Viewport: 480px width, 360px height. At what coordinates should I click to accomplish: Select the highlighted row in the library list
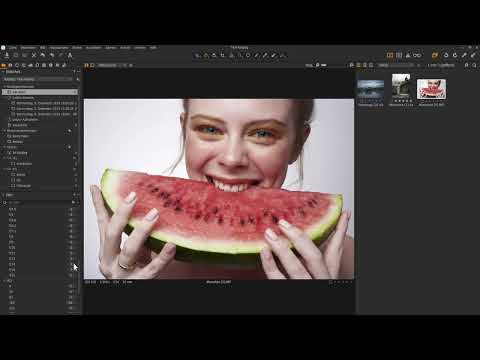[x=40, y=92]
